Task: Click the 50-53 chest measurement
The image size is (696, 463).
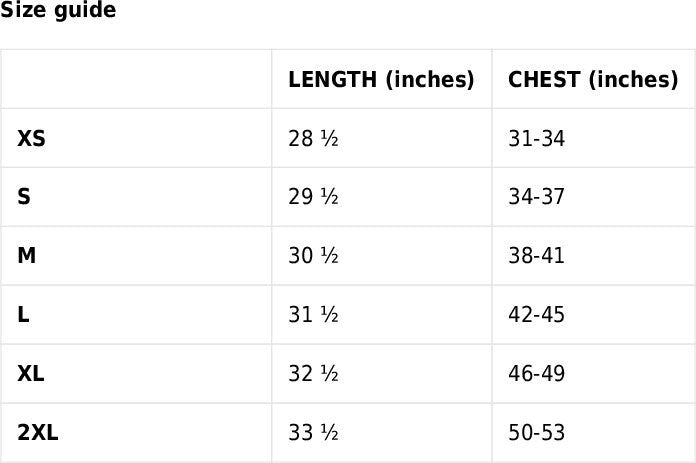Action: (536, 433)
